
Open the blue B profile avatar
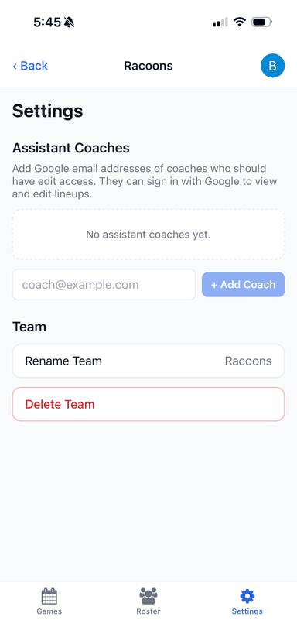273,66
